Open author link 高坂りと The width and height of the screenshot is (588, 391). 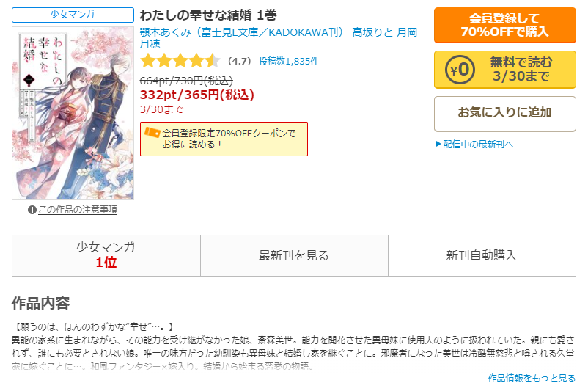[x=372, y=33]
